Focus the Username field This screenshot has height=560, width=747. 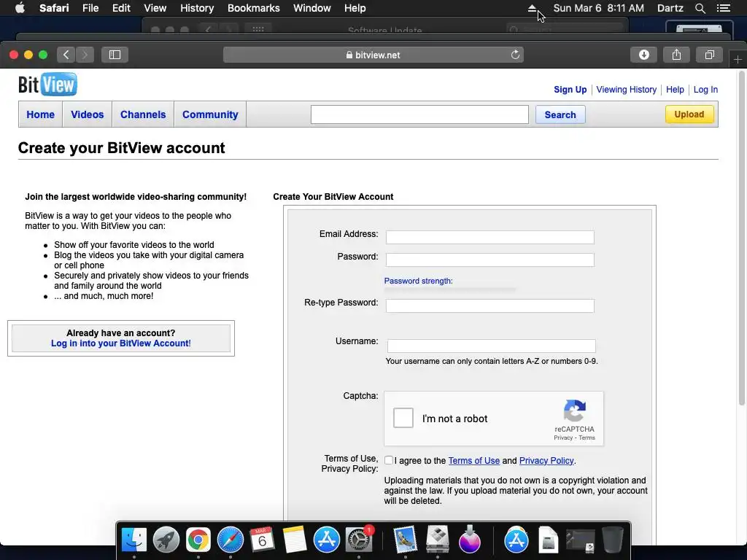491,346
